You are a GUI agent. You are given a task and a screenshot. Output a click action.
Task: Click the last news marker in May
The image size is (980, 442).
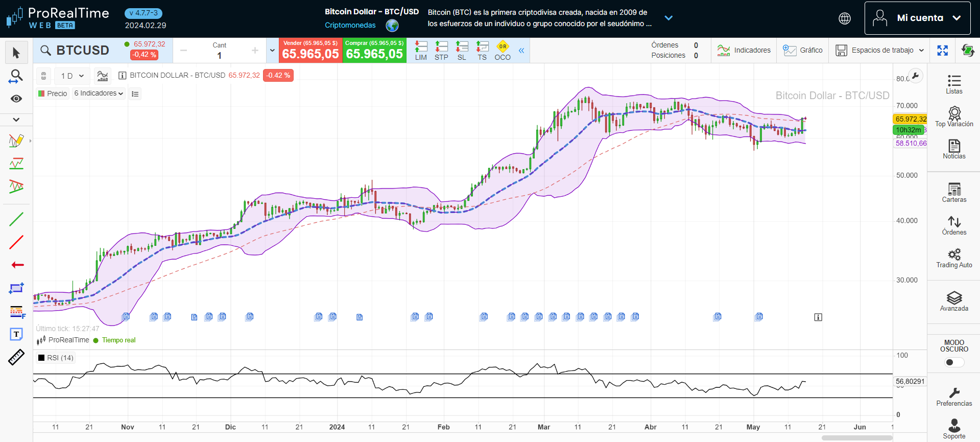759,317
